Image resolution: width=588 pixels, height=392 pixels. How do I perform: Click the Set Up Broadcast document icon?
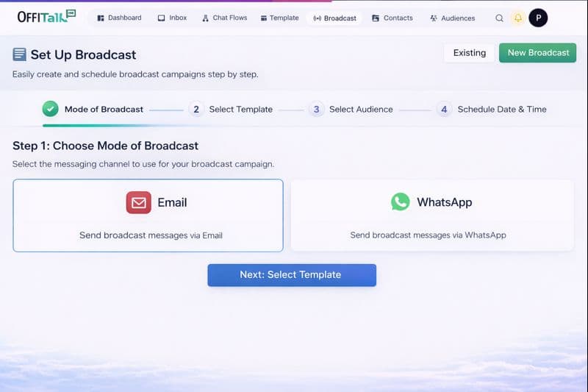click(x=19, y=54)
